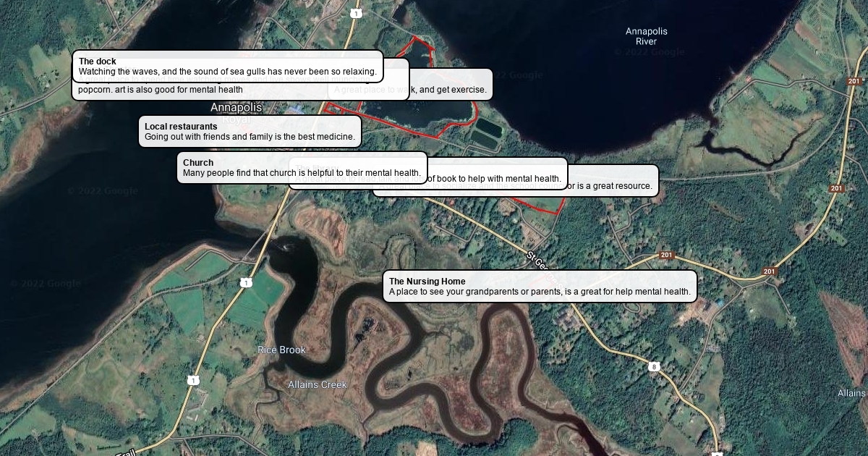Click the Rice Brook place label
Image resolution: width=868 pixels, height=456 pixels.
(282, 350)
